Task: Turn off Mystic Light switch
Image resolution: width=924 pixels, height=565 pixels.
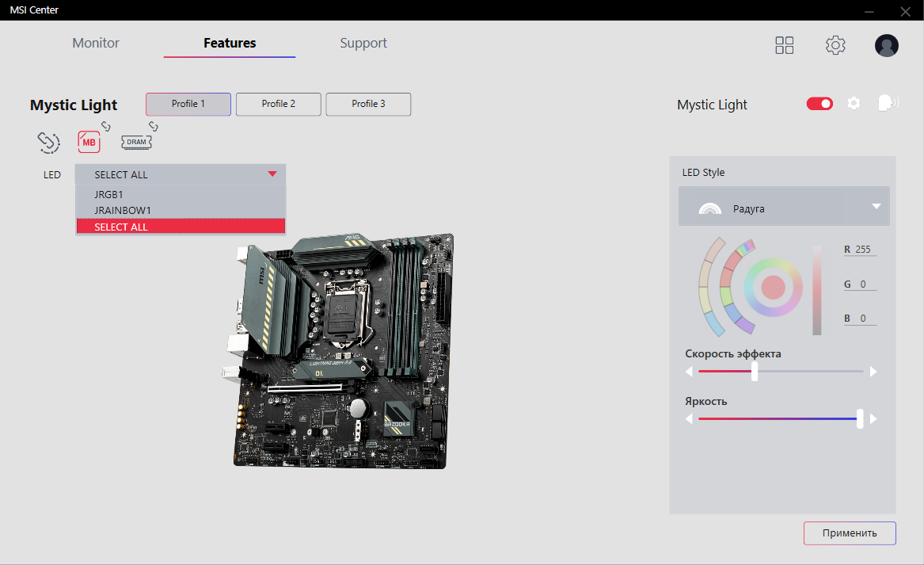Action: (819, 104)
